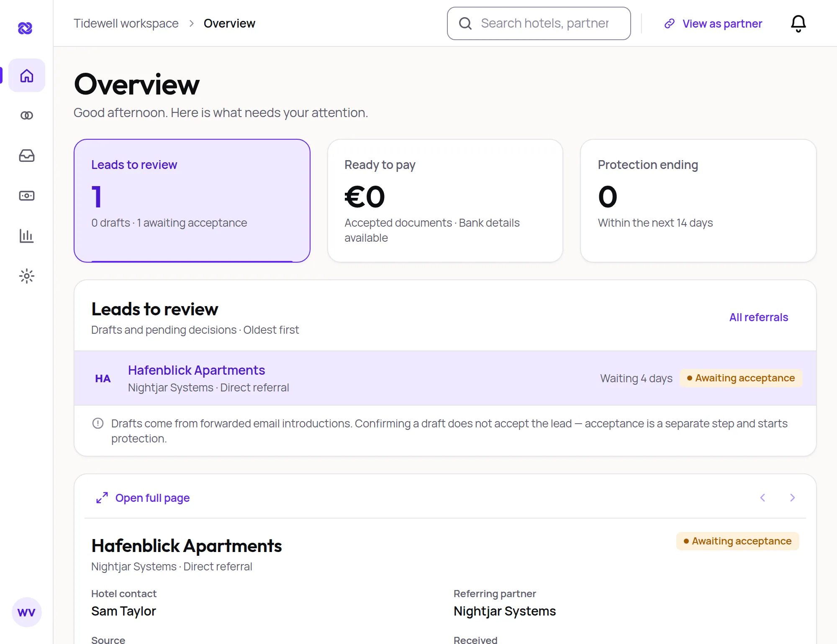Image resolution: width=837 pixels, height=644 pixels.
Task: Click the link icon beside View as partner
Action: (x=670, y=23)
